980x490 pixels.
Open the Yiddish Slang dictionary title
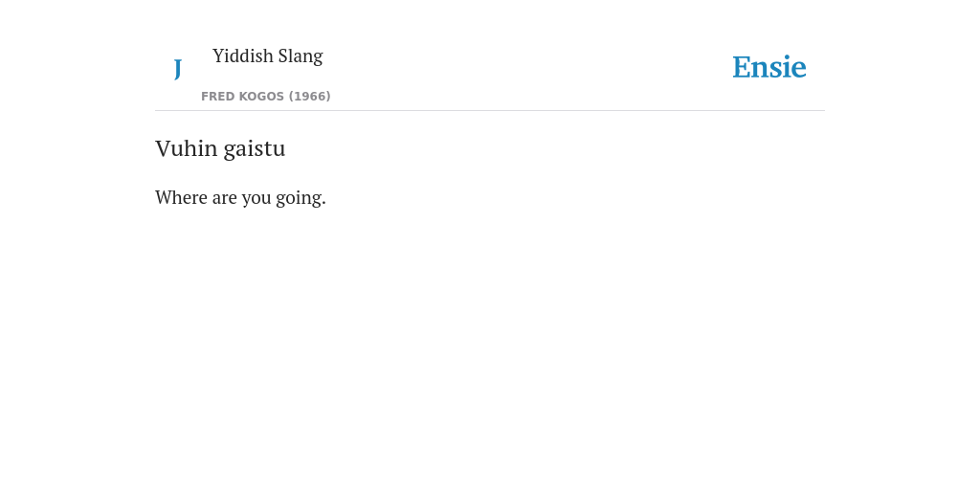point(268,56)
